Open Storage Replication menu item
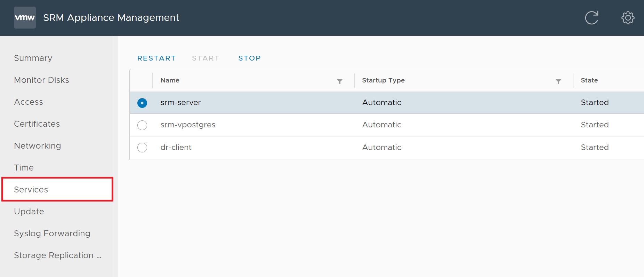This screenshot has width=644, height=277. (57, 255)
